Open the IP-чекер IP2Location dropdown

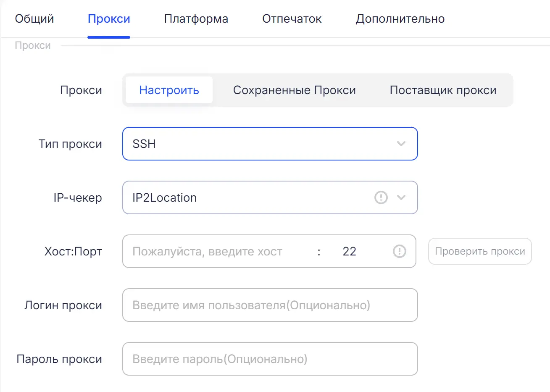coord(270,197)
